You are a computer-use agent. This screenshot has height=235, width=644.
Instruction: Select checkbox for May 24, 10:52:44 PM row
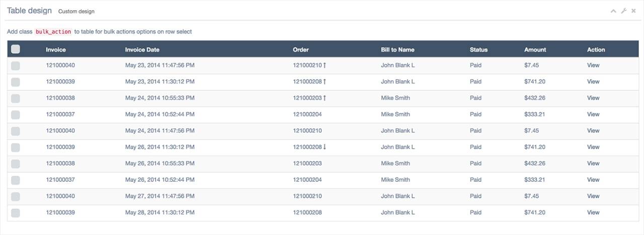pos(16,114)
